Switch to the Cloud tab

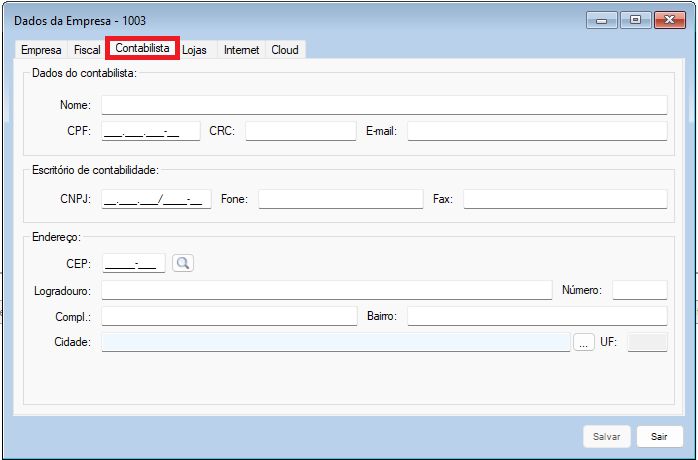[x=285, y=50]
